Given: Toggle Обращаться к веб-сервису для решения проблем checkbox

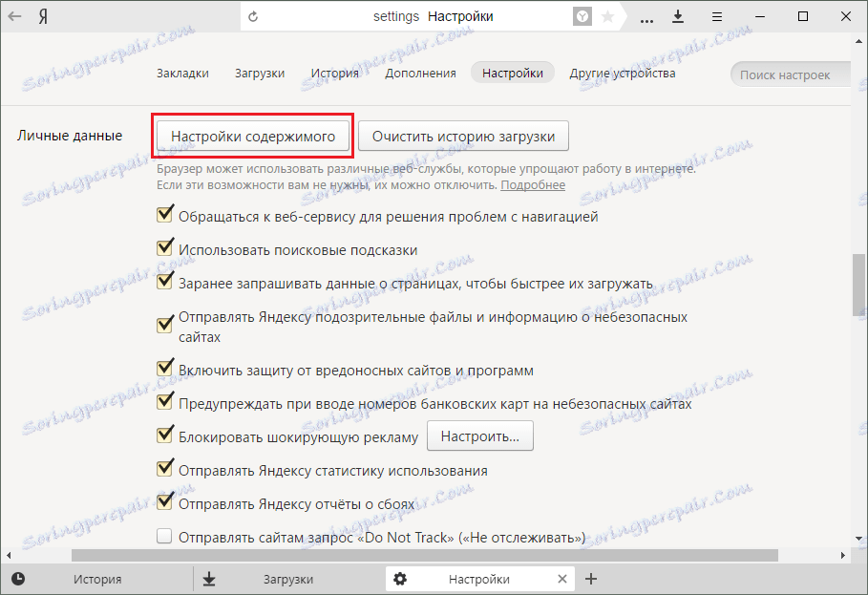Looking at the screenshot, I should click(164, 215).
